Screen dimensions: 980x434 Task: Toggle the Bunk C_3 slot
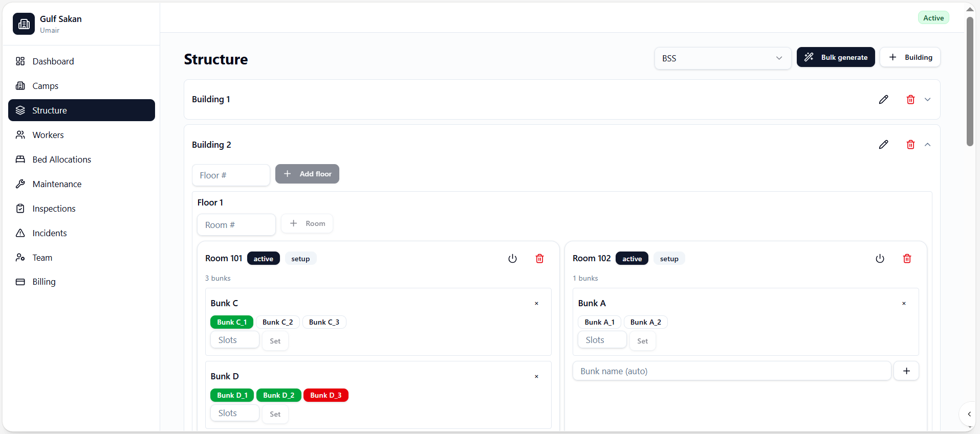(x=324, y=322)
